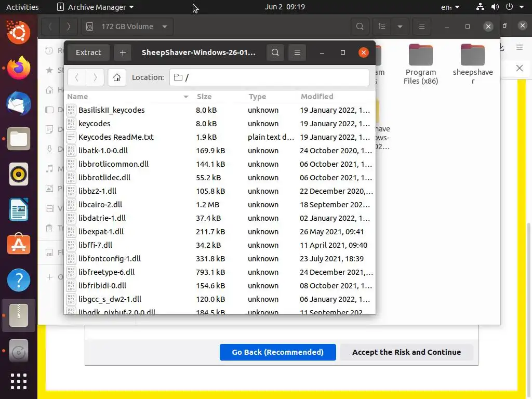Image resolution: width=532 pixels, height=399 pixels.
Task: Go forward in the Files window
Action: [69, 26]
